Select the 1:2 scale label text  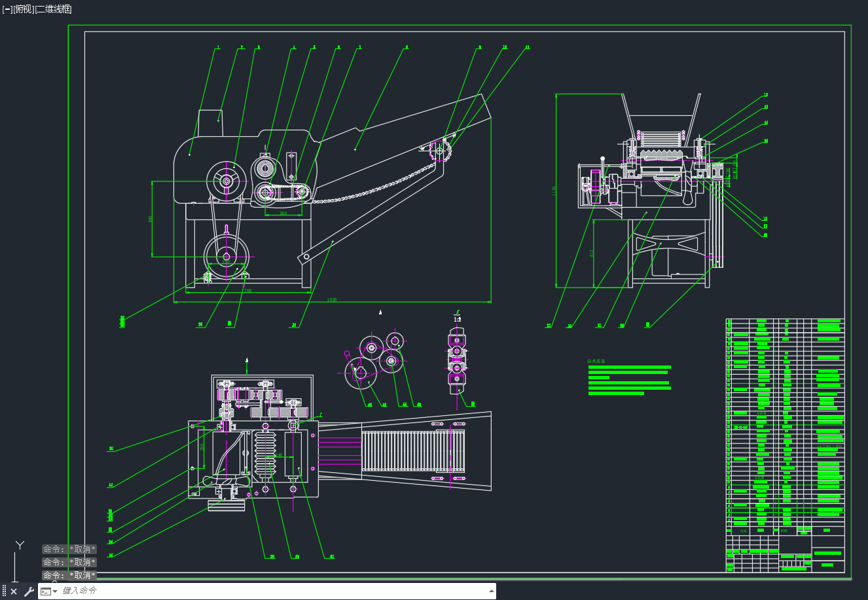click(x=457, y=319)
